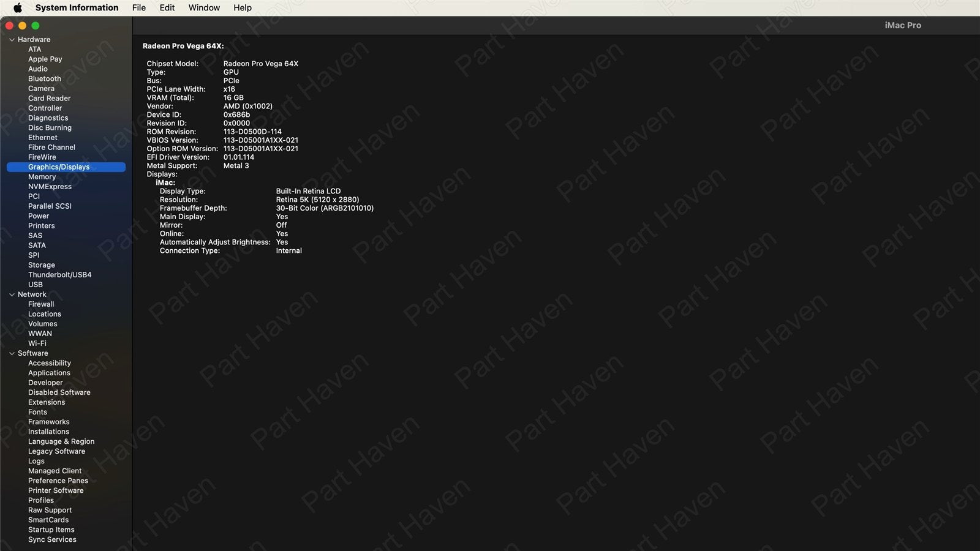The image size is (980, 551).
Task: Select Wi-Fi under Network
Action: 37,343
